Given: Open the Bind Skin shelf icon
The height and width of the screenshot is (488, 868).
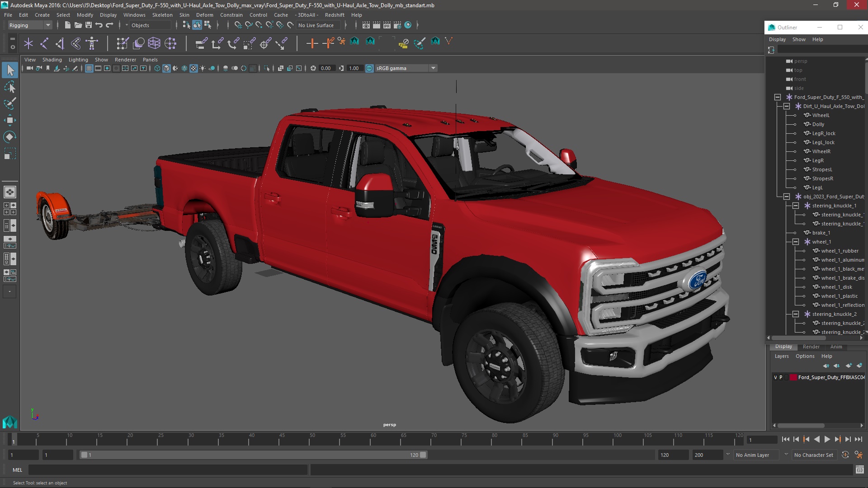Looking at the screenshot, I should point(76,43).
